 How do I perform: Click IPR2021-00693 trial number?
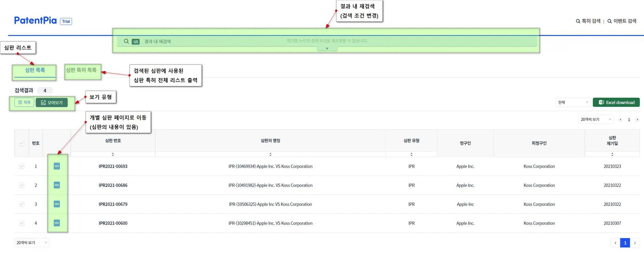pyautogui.click(x=113, y=166)
